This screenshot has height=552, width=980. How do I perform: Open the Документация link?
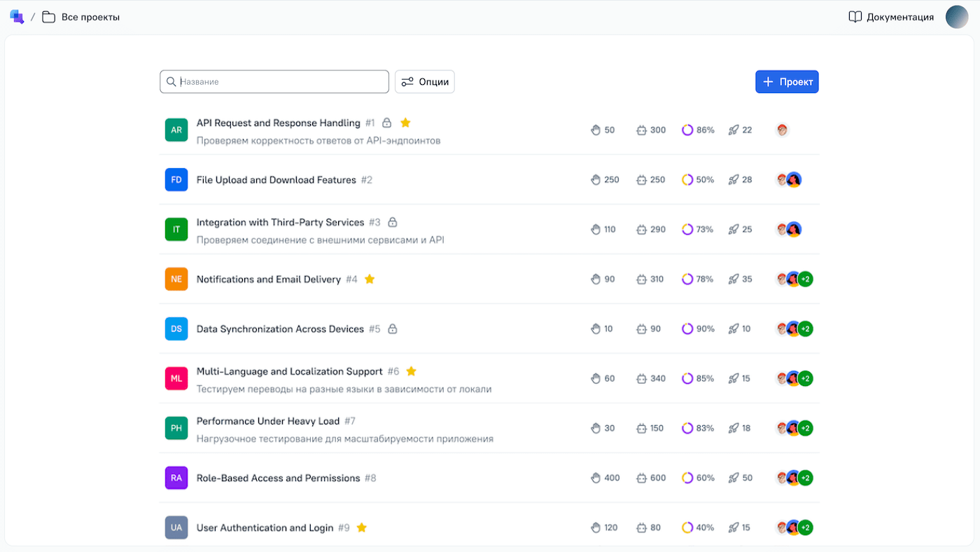click(x=899, y=17)
